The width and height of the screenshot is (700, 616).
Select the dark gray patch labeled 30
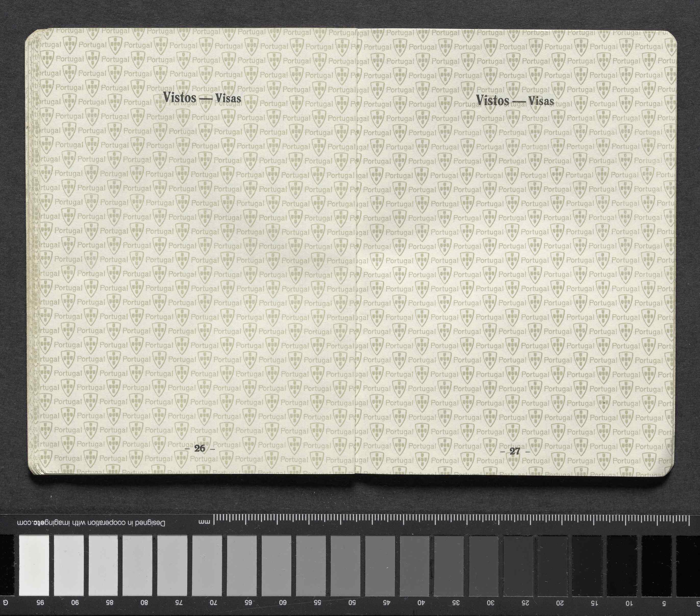[x=484, y=566]
